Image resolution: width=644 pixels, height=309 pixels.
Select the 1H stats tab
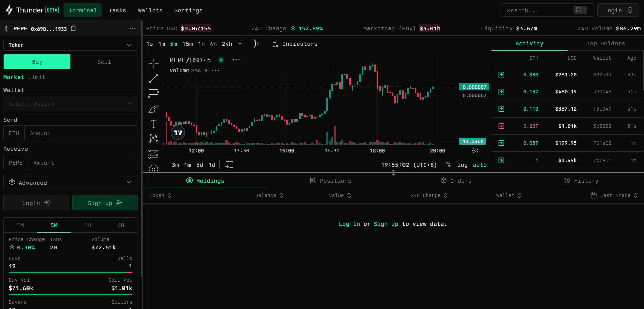point(88,225)
